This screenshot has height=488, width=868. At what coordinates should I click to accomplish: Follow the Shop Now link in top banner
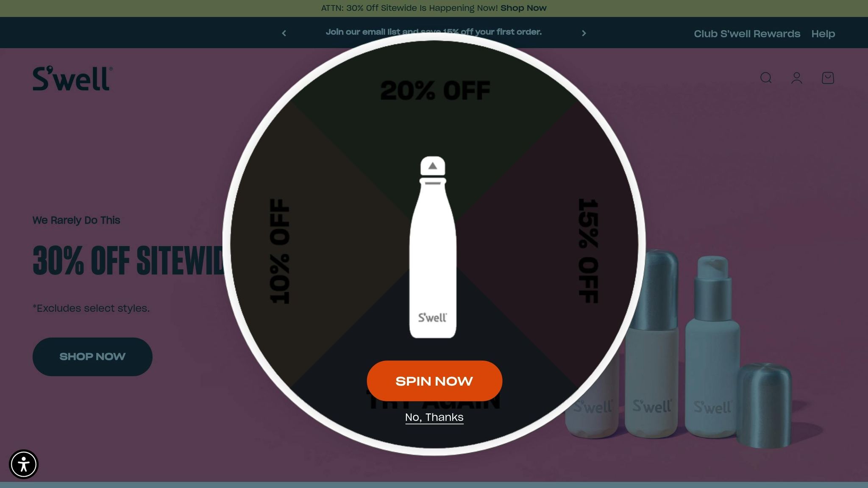(523, 8)
